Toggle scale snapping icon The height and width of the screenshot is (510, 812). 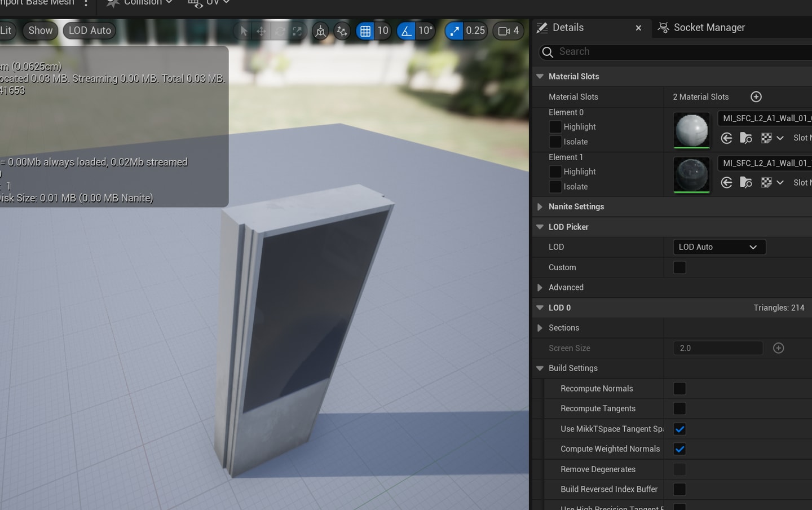(454, 31)
